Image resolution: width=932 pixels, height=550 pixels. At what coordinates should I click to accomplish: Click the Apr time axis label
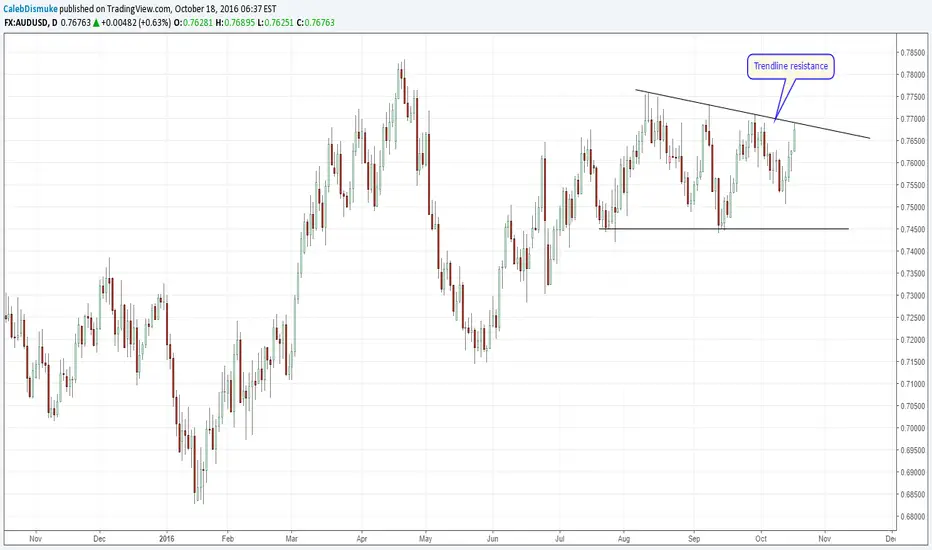(x=361, y=539)
